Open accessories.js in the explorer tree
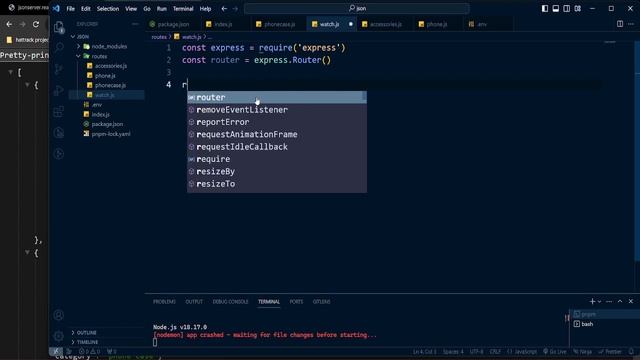 pyautogui.click(x=111, y=66)
